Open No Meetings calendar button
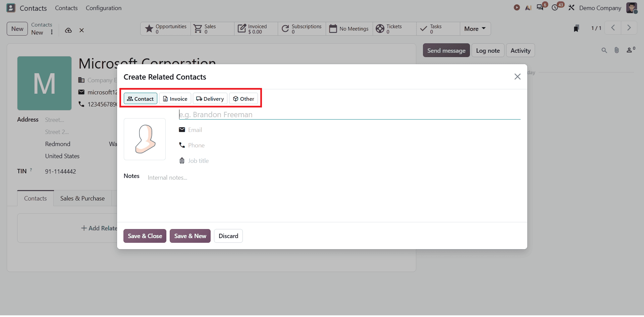The image size is (644, 317). [x=349, y=29]
